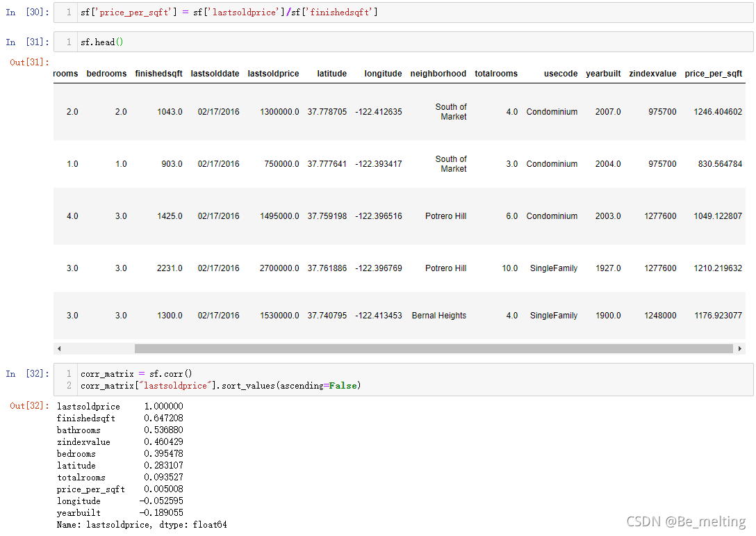Image resolution: width=756 pixels, height=536 pixels.
Task: Click the lastsoldprice column header
Action: pos(273,73)
